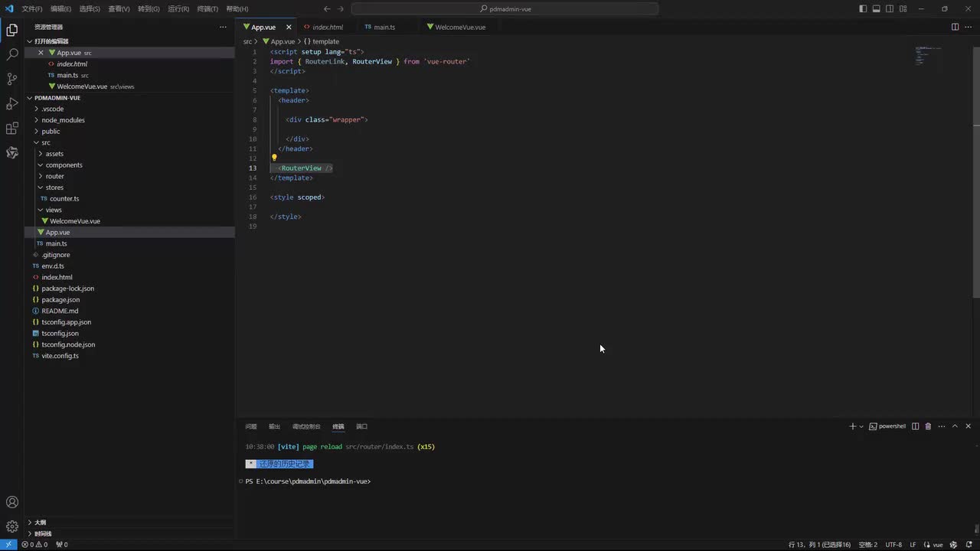Switch to the index.html editor tab
980x551 pixels.
tap(328, 27)
